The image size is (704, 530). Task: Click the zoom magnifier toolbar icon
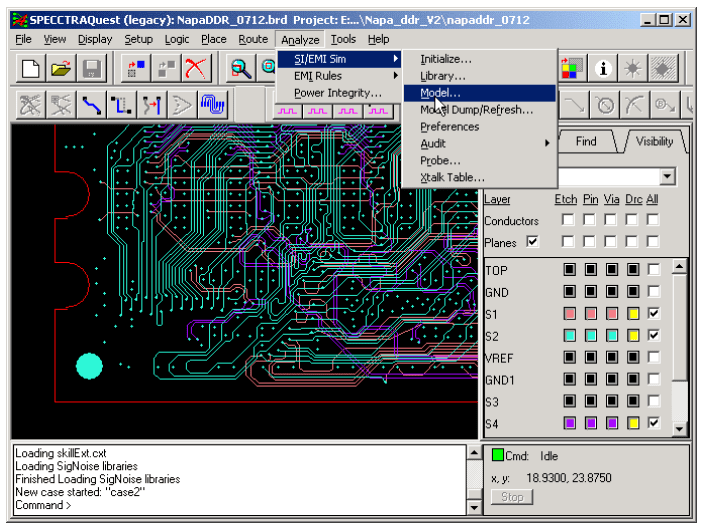(x=241, y=68)
